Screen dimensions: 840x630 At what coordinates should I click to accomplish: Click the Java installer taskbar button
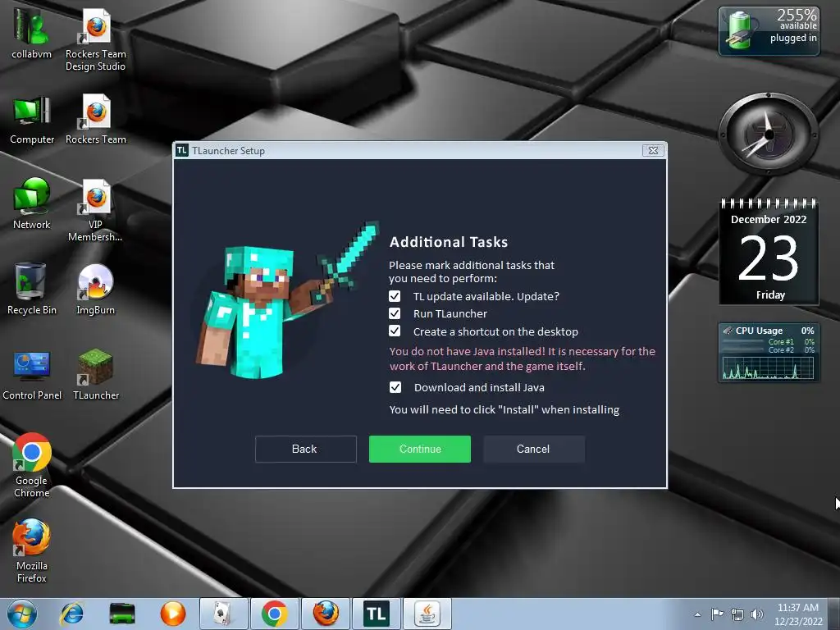427,614
